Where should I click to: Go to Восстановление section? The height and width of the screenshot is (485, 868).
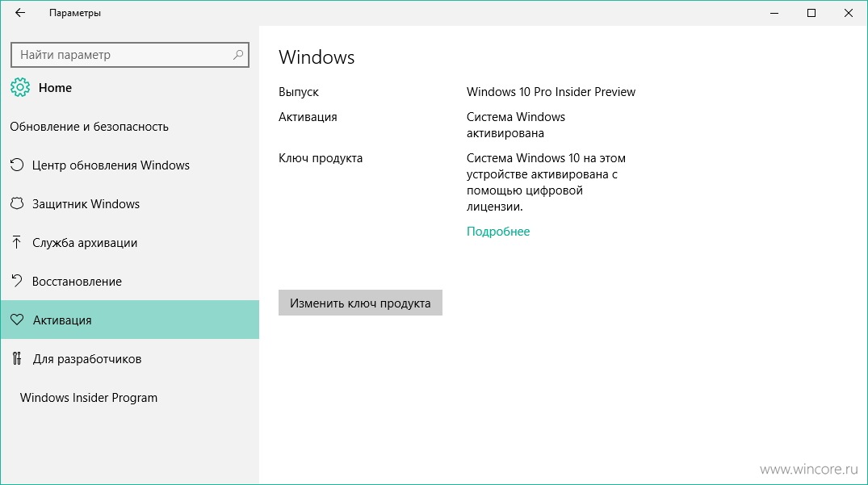(130, 281)
